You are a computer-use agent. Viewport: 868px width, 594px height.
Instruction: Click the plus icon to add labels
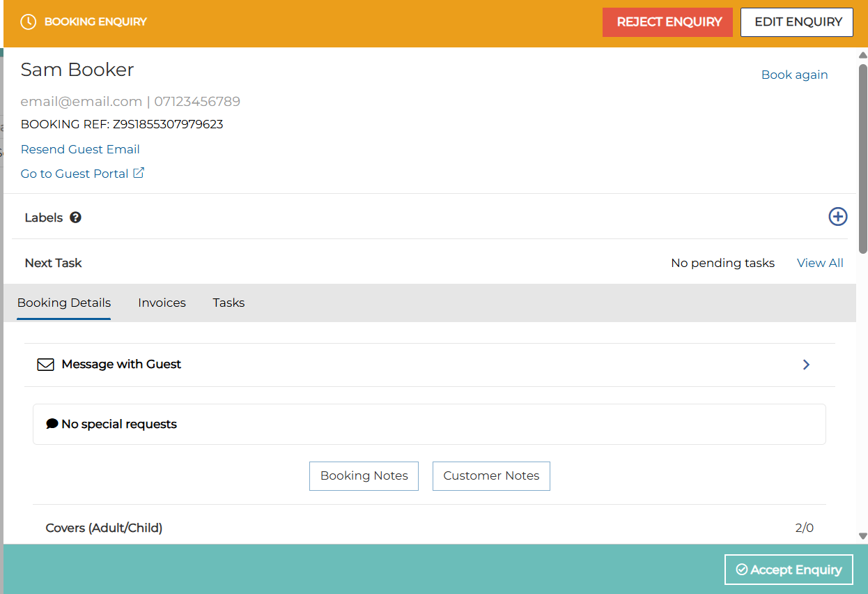coord(837,217)
